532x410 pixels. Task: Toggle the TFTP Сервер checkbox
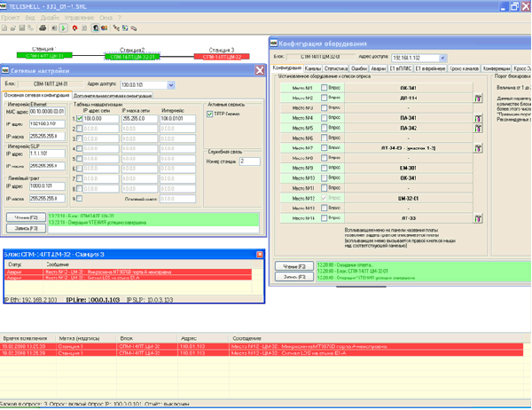coord(209,114)
